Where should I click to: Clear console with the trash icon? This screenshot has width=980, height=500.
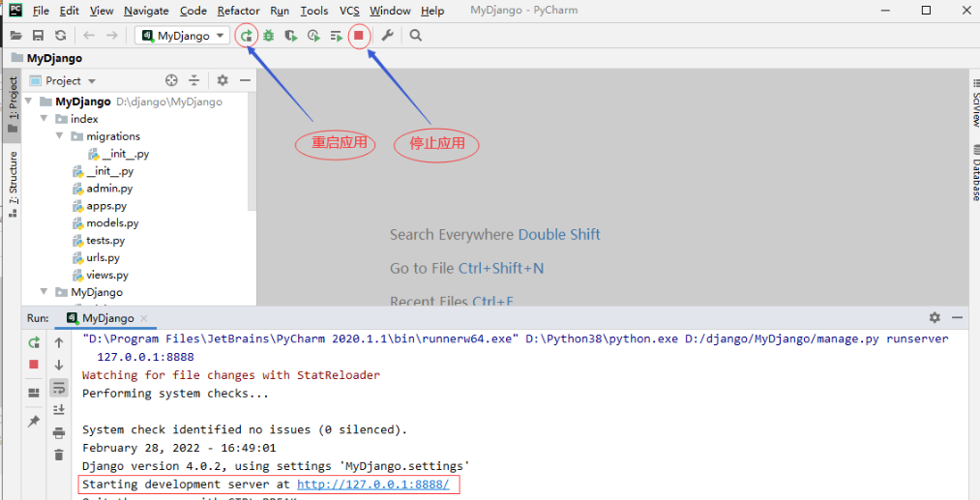59,455
